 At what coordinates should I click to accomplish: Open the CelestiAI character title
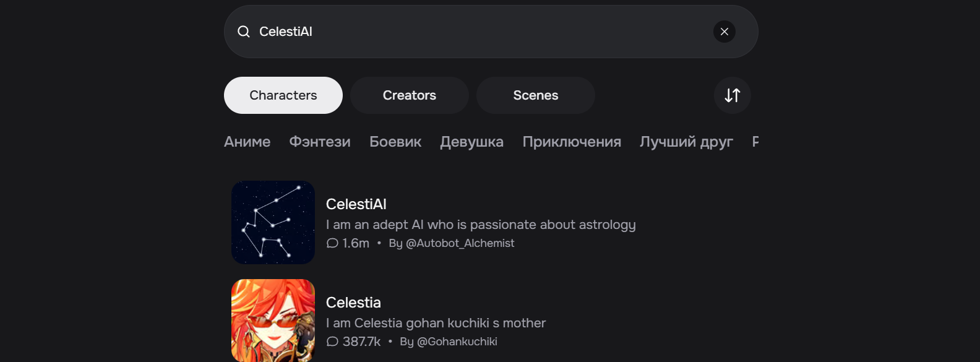click(356, 204)
